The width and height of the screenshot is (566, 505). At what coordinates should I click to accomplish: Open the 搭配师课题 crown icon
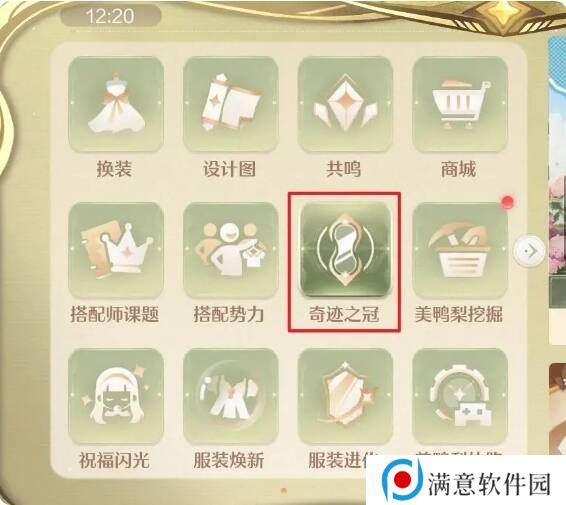click(116, 250)
